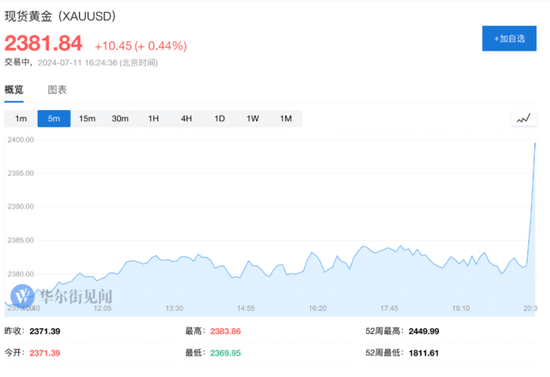Select the 15m time interval
The height and width of the screenshot is (377, 550).
point(87,119)
